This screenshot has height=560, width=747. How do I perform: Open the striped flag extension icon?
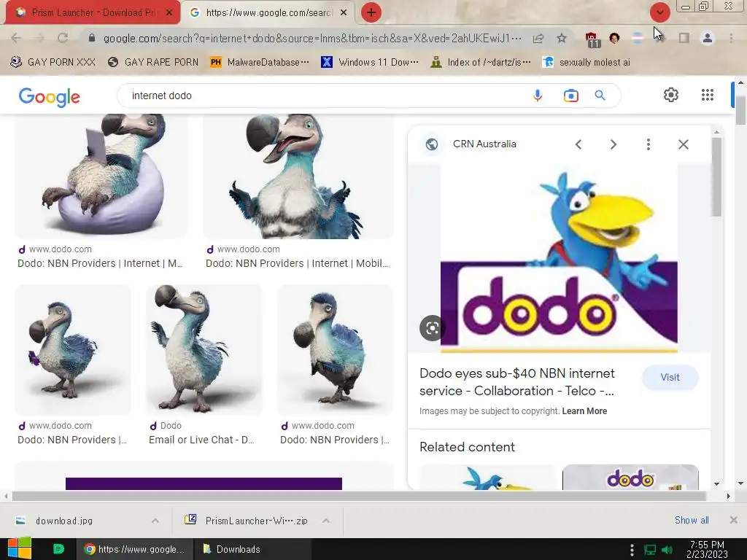638,38
